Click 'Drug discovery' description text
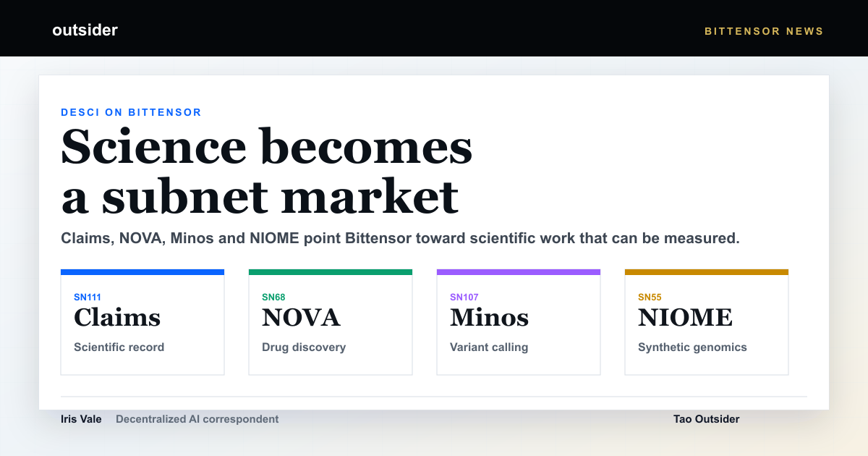 [x=304, y=347]
